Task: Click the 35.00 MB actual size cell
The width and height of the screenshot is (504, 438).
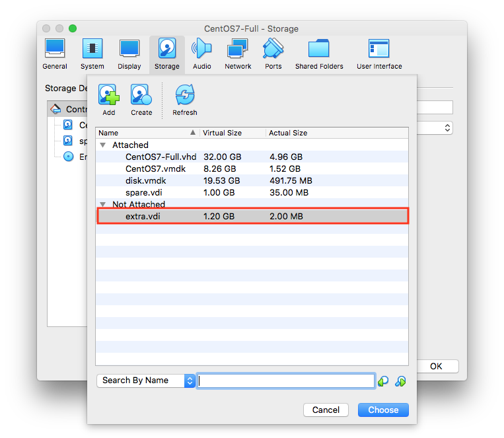Action: tap(289, 193)
